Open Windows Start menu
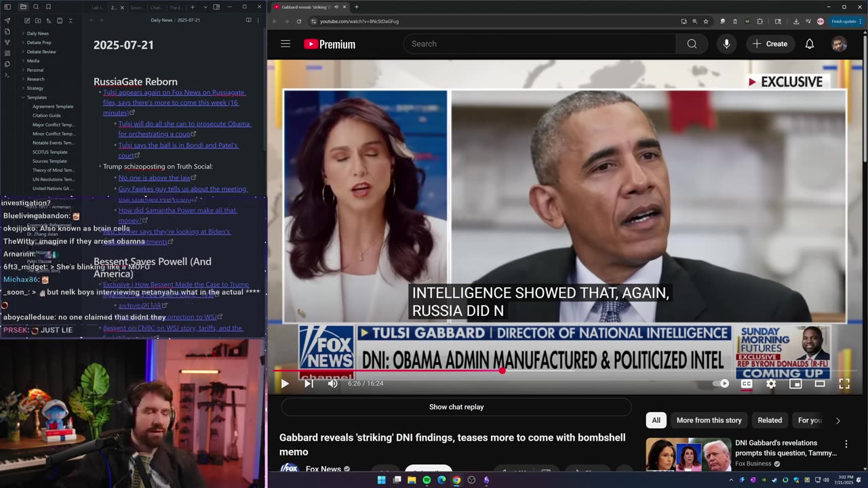The height and width of the screenshot is (488, 868). point(381,480)
